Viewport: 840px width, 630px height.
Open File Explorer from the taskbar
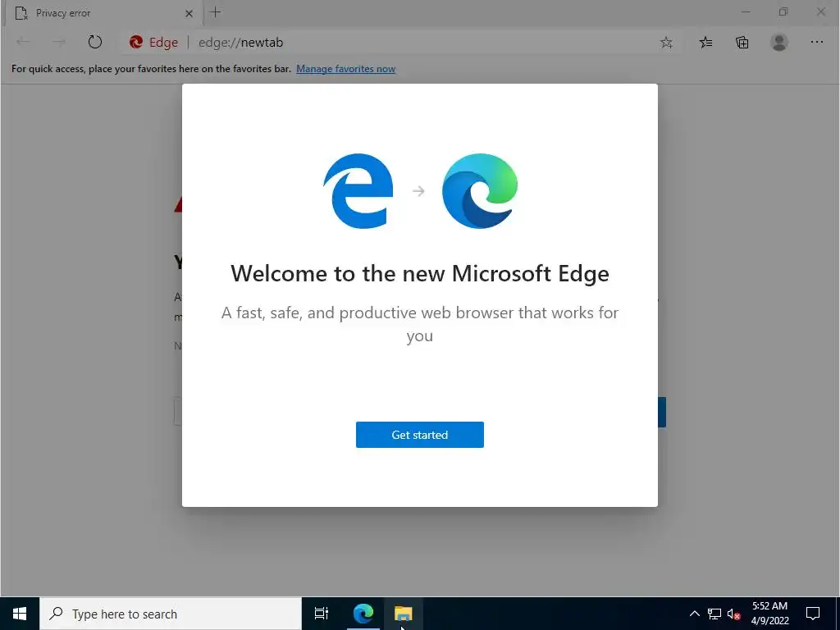tap(404, 614)
